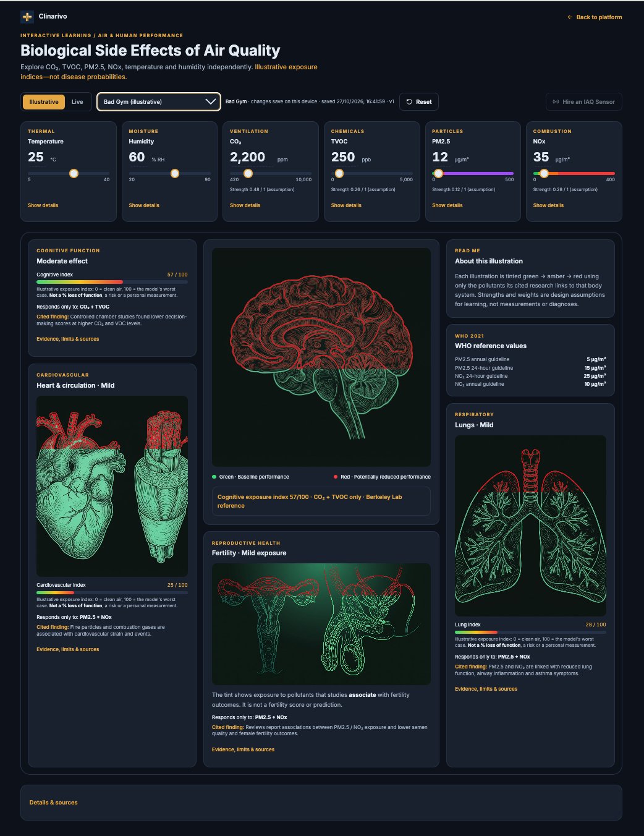Click the PM2.5 slider handle
The width and height of the screenshot is (644, 836).
pyautogui.click(x=438, y=173)
